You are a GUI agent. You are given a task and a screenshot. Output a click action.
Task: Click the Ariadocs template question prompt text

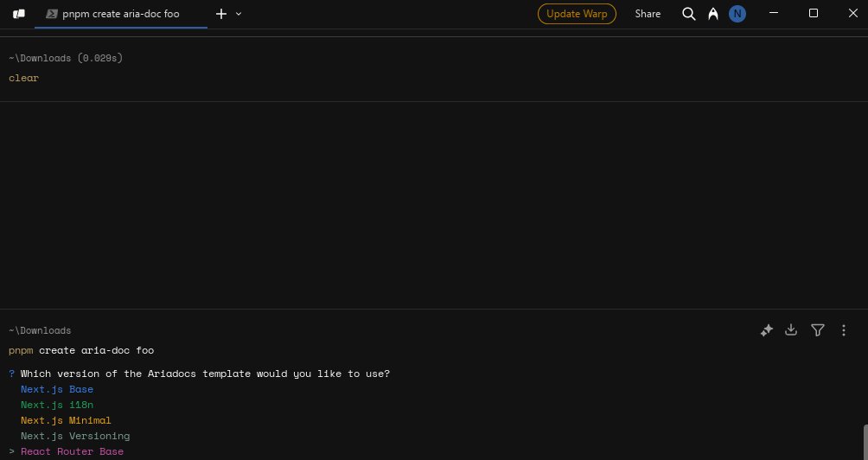pos(206,374)
